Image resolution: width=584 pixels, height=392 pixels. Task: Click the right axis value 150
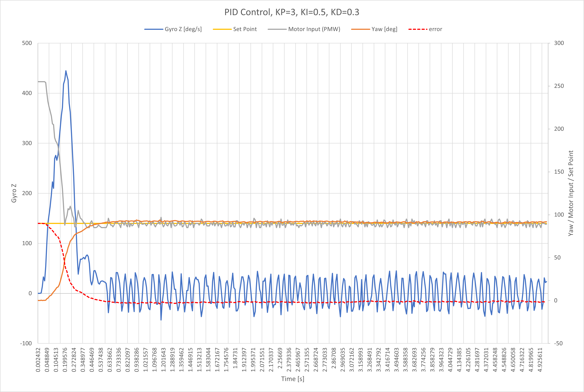coord(559,172)
